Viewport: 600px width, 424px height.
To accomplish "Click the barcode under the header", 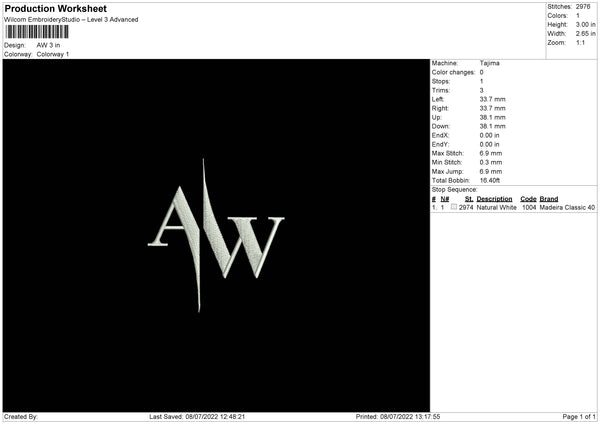I will click(38, 32).
